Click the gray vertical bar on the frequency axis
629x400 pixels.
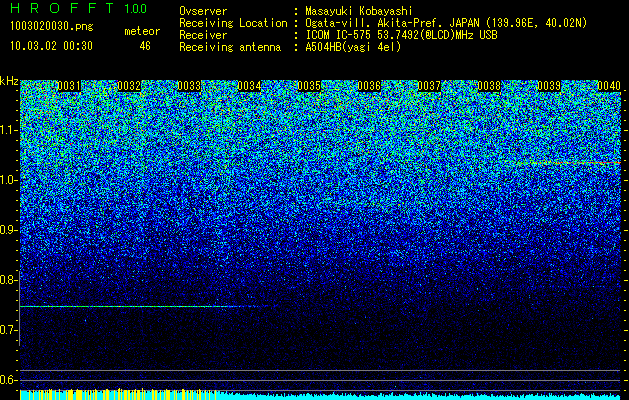click(x=19, y=308)
